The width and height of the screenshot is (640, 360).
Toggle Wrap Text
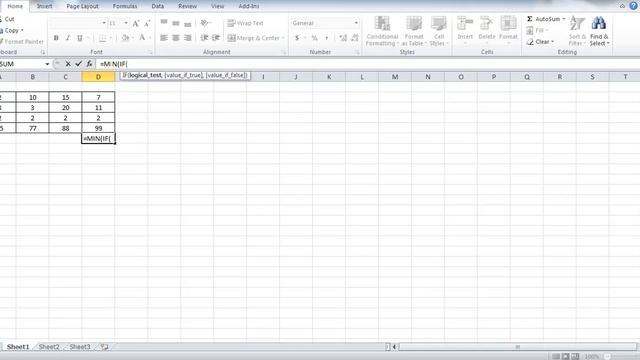pos(245,23)
